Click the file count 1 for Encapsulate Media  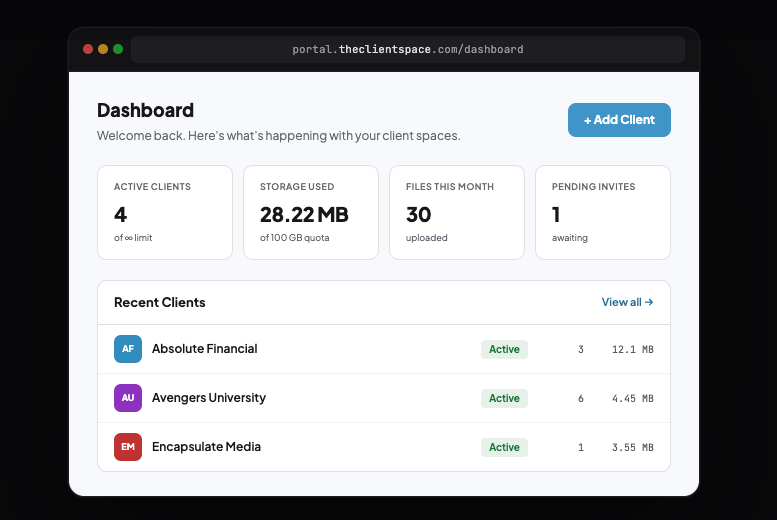[581, 448]
